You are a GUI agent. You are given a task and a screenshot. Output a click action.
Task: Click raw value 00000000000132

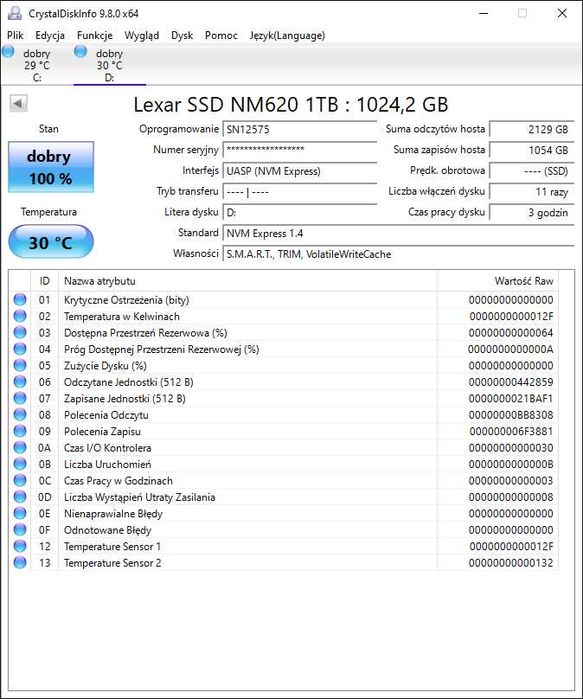511,563
